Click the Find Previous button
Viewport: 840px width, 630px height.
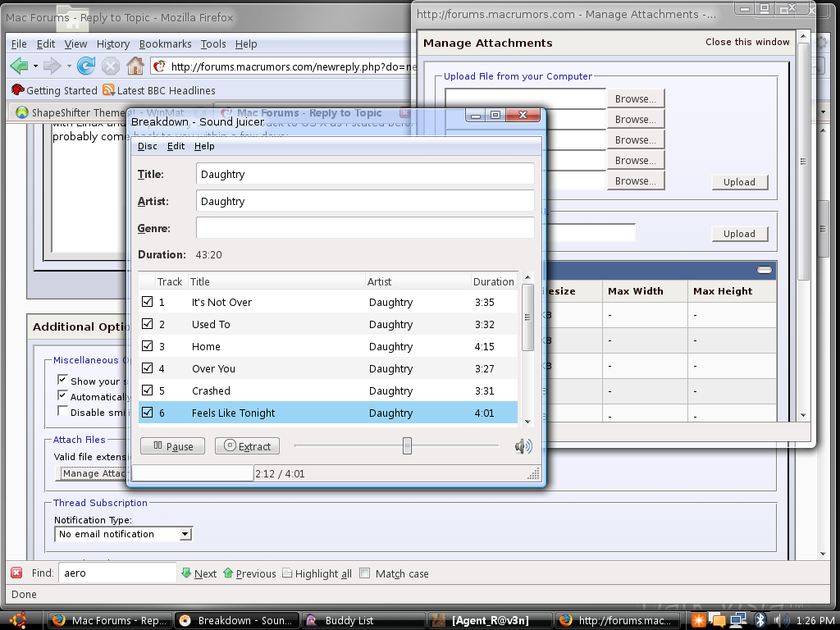(x=249, y=573)
